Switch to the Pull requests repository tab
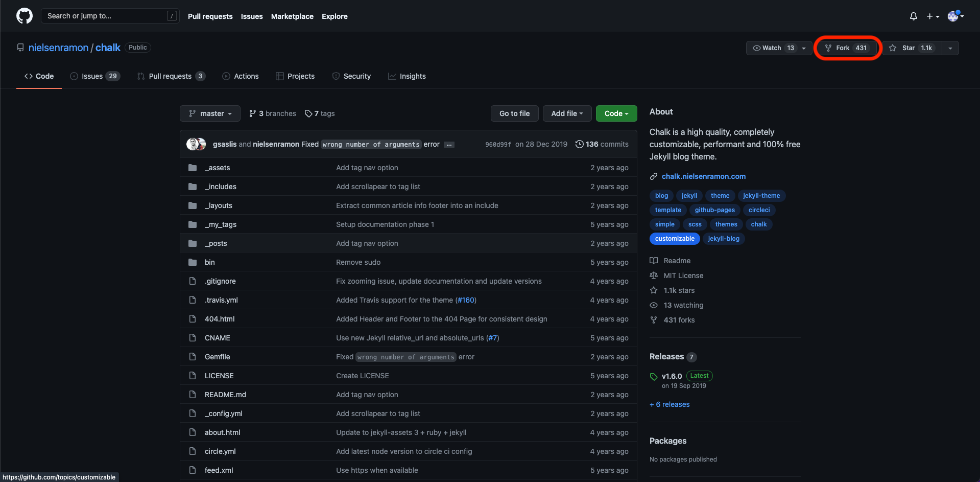The image size is (980, 482). click(171, 76)
